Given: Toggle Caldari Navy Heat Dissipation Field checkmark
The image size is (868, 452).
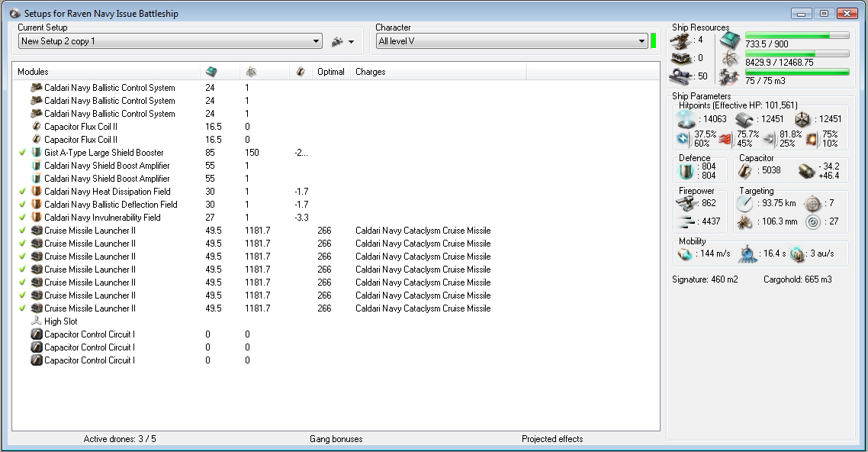Looking at the screenshot, I should [x=23, y=191].
